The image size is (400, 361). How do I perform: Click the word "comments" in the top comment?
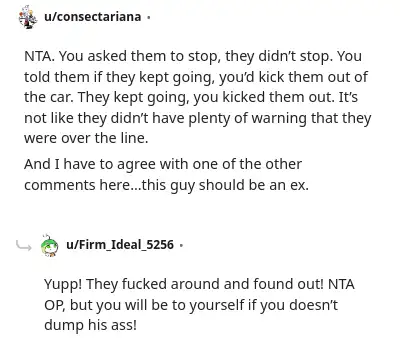tap(60, 185)
